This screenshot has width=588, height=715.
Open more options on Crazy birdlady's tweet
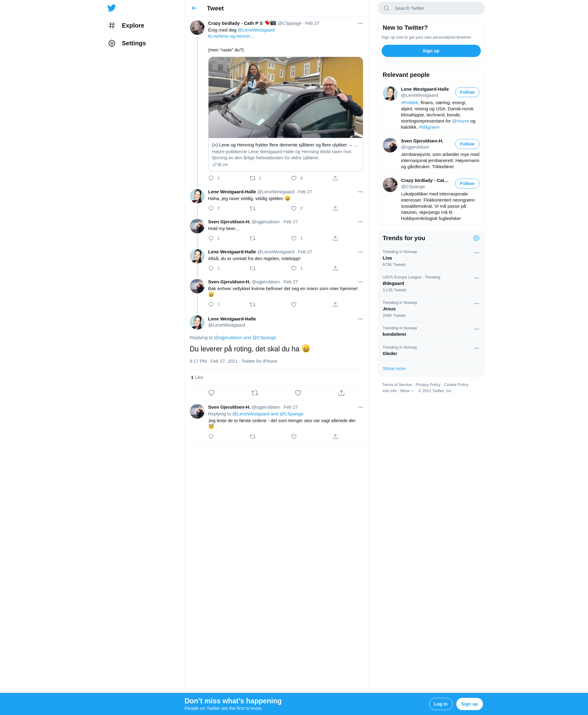[x=360, y=23]
